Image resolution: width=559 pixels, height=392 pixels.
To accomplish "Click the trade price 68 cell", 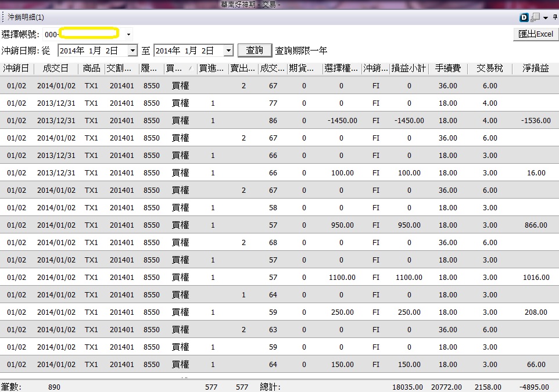I will [273, 243].
